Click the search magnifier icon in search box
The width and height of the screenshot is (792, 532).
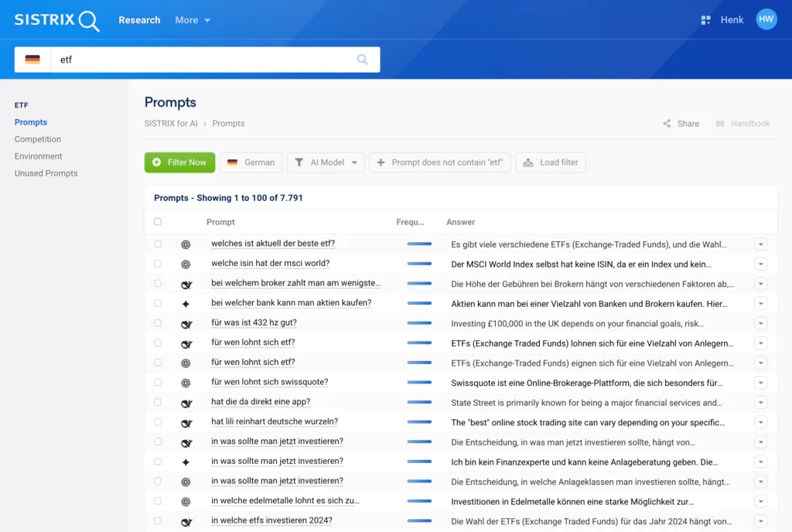(x=362, y=60)
